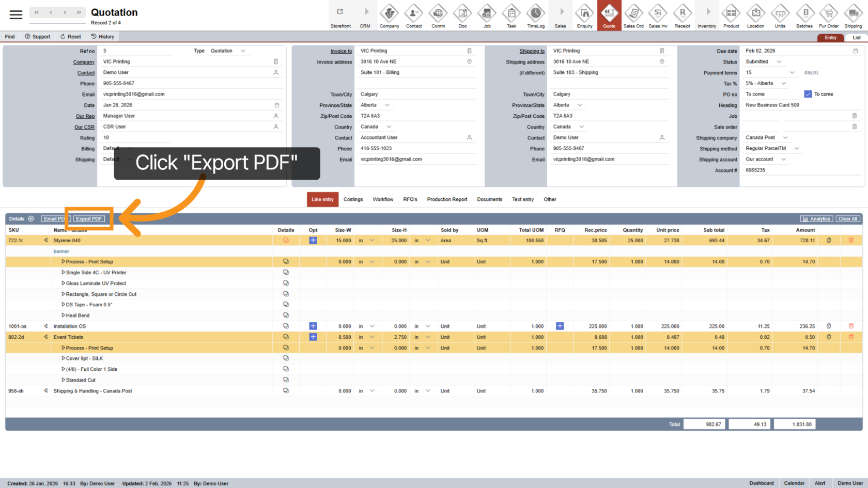Click the calendar icon beside Due date

click(x=855, y=51)
